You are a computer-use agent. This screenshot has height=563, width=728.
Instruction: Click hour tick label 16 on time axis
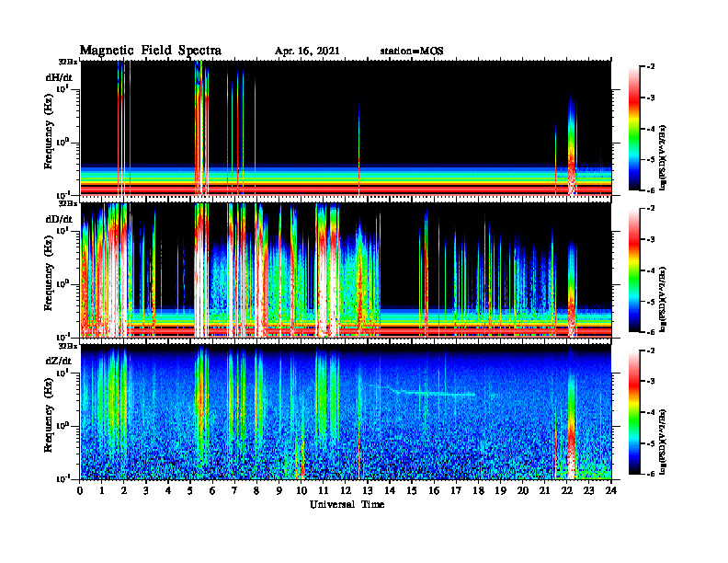[434, 490]
